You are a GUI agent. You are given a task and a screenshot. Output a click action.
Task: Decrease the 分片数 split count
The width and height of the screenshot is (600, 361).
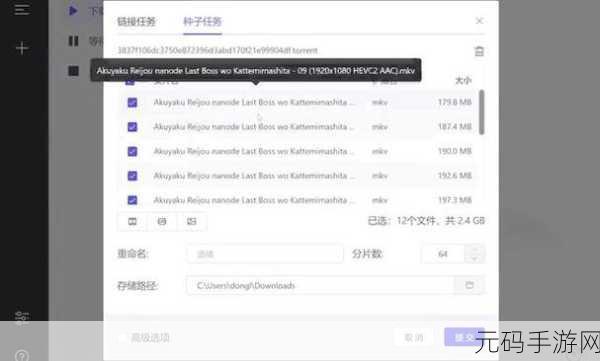(x=475, y=258)
